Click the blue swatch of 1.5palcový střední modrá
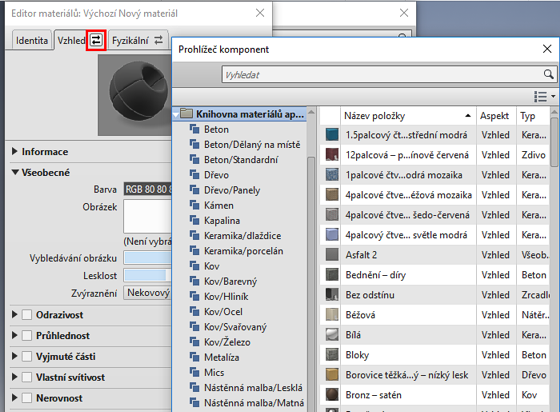The image size is (560, 412). (x=332, y=135)
